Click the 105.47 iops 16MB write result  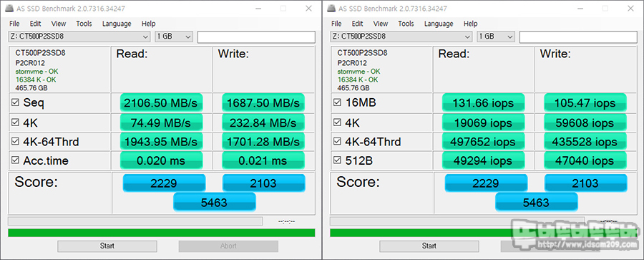(585, 103)
